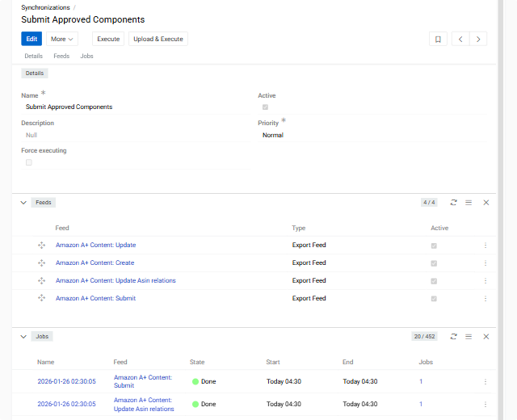
Task: Toggle the Force executing checkbox
Action: click(29, 162)
